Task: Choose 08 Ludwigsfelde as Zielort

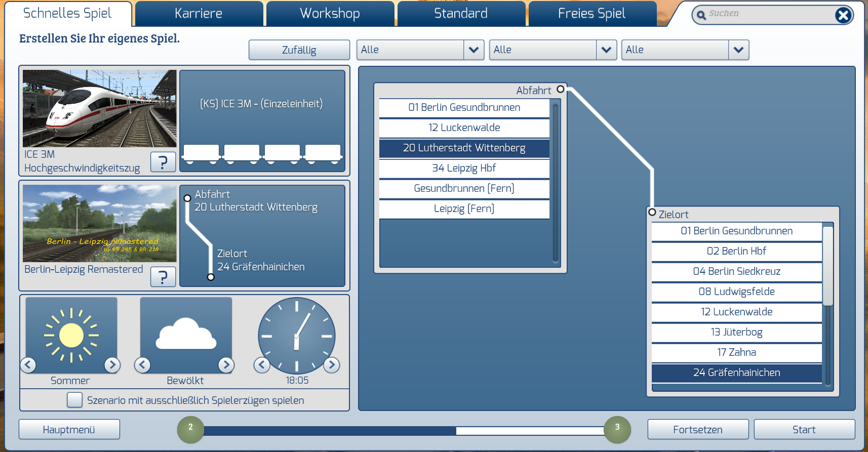Action: pyautogui.click(x=737, y=292)
